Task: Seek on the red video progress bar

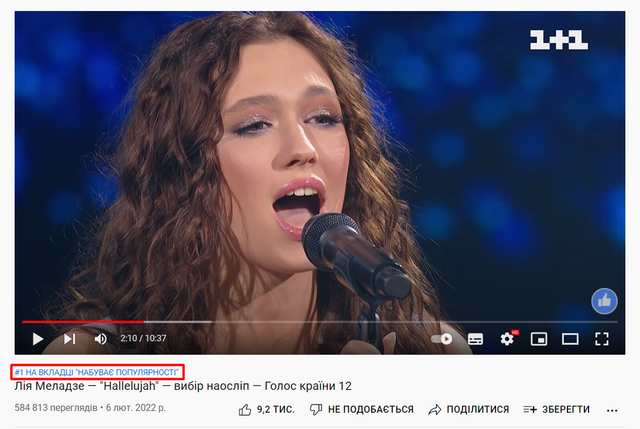Action: click(x=83, y=322)
